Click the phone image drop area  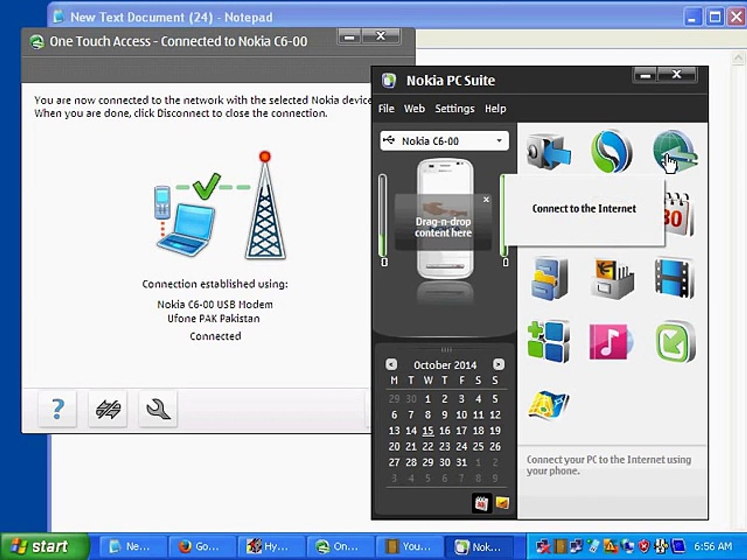tap(445, 218)
